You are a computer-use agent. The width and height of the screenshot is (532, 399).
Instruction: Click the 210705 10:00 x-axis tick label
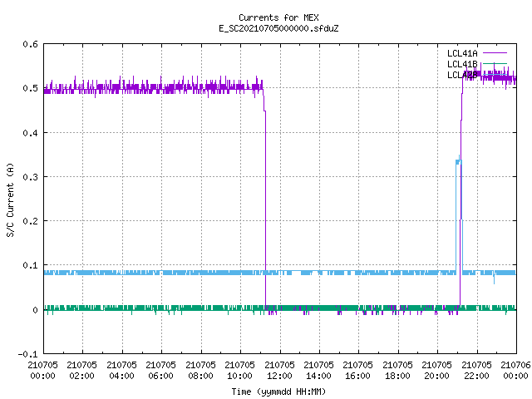pyautogui.click(x=239, y=370)
